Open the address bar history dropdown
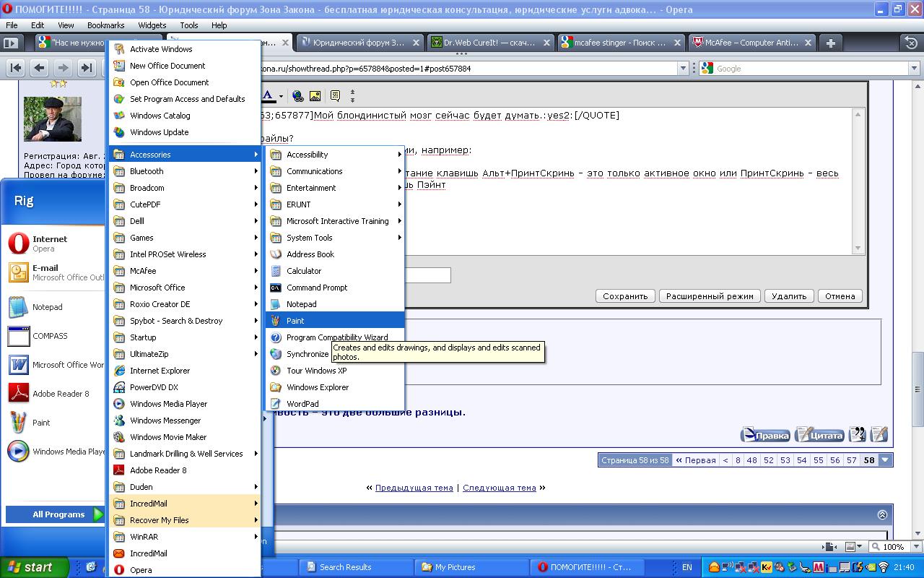Image resolution: width=924 pixels, height=578 pixels. (683, 68)
